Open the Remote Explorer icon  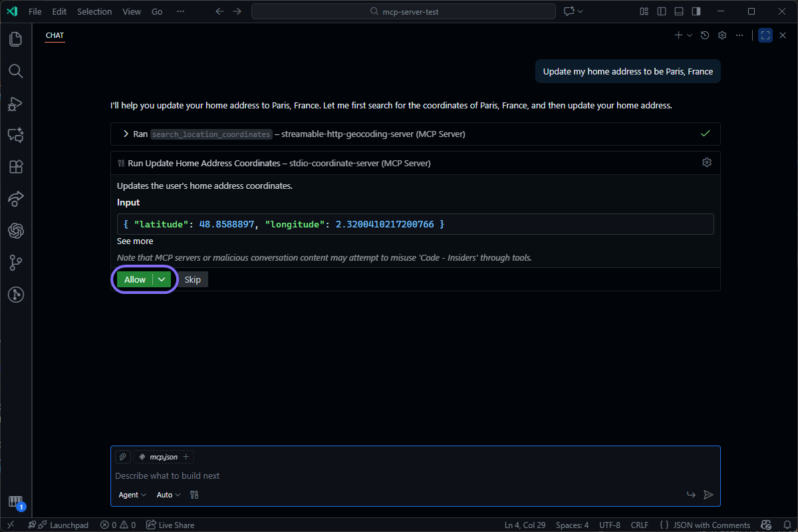point(16,199)
